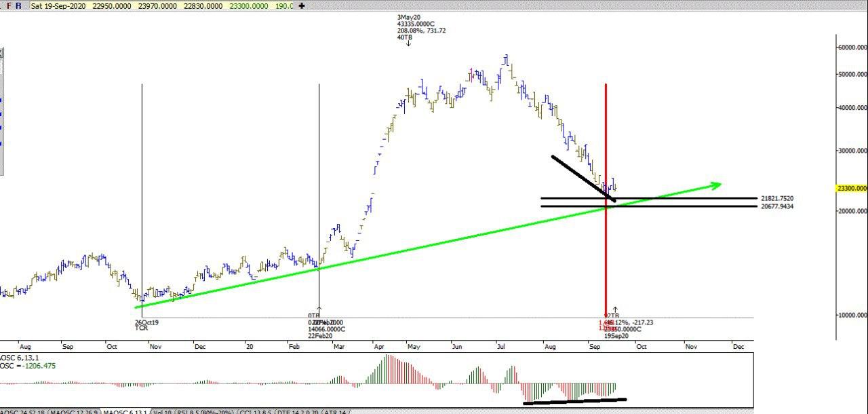
Task: Click the 19Sep20 date annotation
Action: tap(616, 336)
